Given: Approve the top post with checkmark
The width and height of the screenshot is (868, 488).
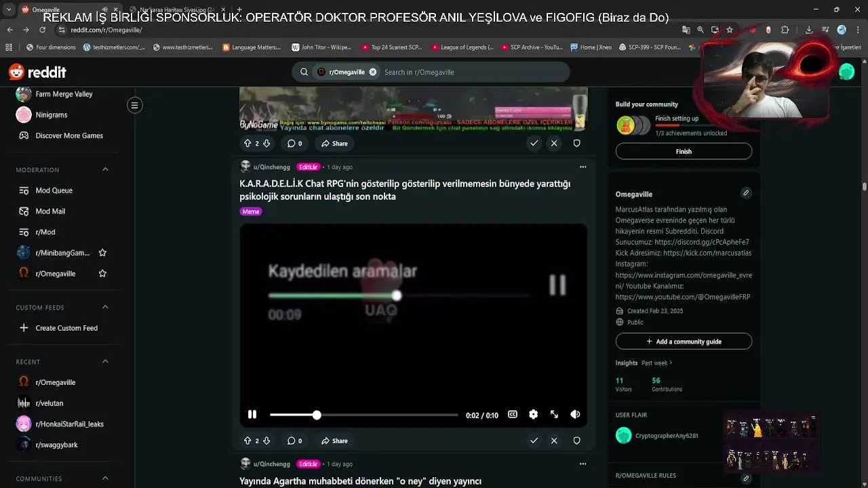Looking at the screenshot, I should point(534,143).
